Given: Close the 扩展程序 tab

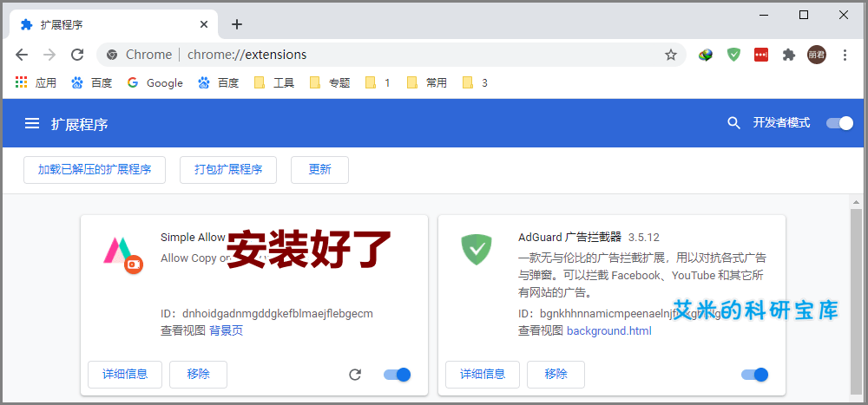Looking at the screenshot, I should point(204,24).
